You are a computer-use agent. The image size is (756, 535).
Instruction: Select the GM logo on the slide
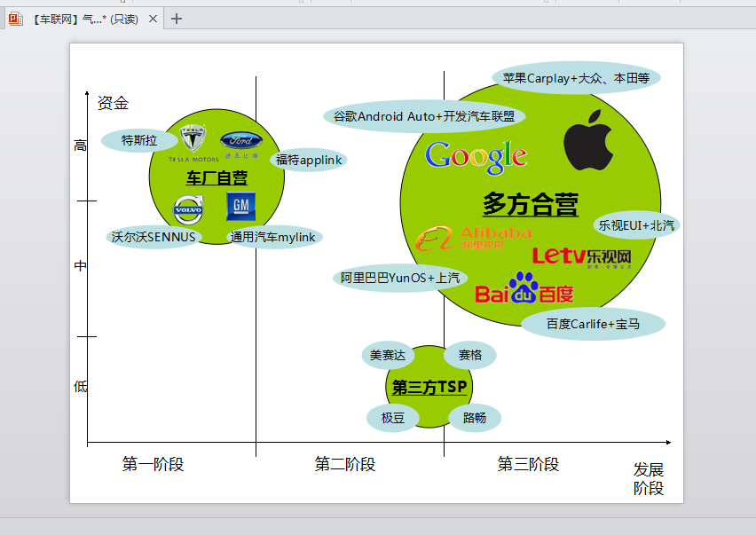(241, 207)
